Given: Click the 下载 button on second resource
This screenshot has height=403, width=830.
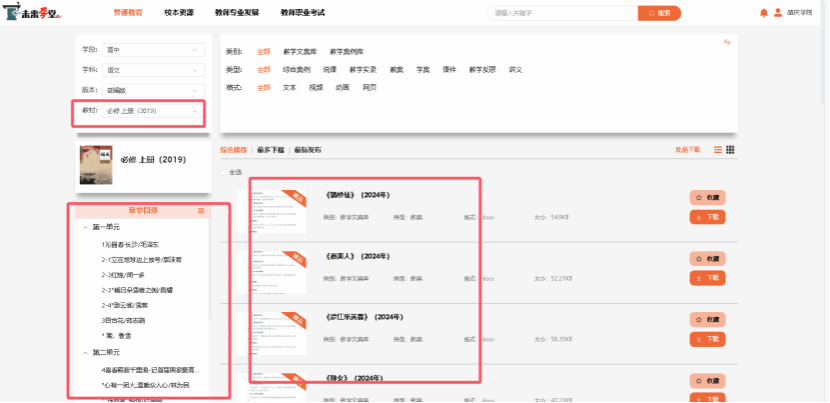Looking at the screenshot, I should click(707, 278).
